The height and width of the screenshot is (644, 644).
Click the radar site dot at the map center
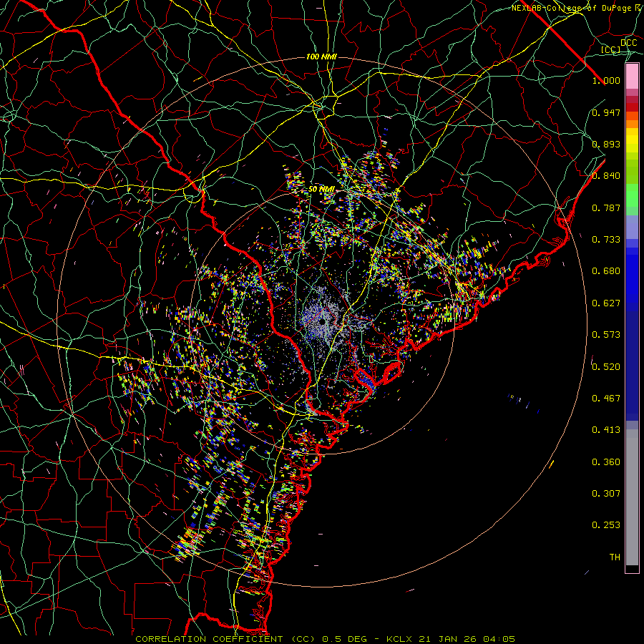323,321
